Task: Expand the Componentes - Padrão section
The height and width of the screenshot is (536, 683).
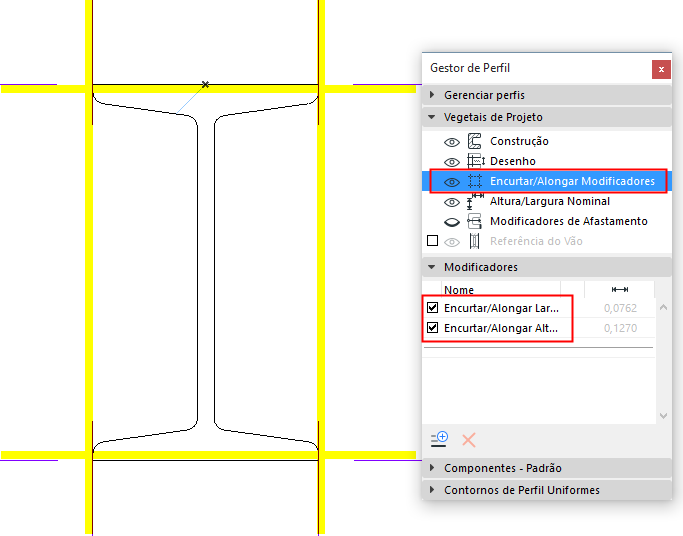Action: tap(547, 468)
